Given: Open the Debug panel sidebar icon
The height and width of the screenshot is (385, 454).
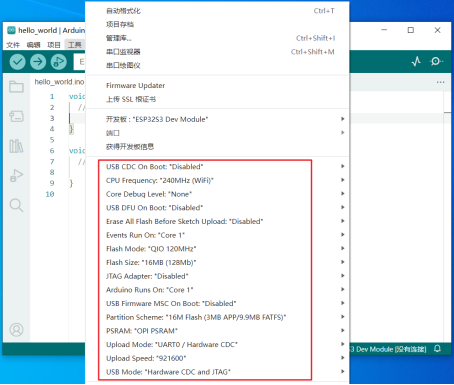Looking at the screenshot, I should [x=16, y=176].
